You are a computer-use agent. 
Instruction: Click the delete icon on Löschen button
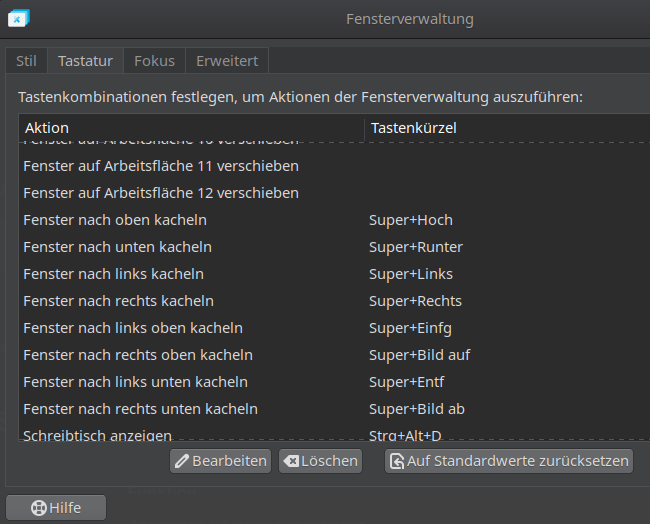291,461
